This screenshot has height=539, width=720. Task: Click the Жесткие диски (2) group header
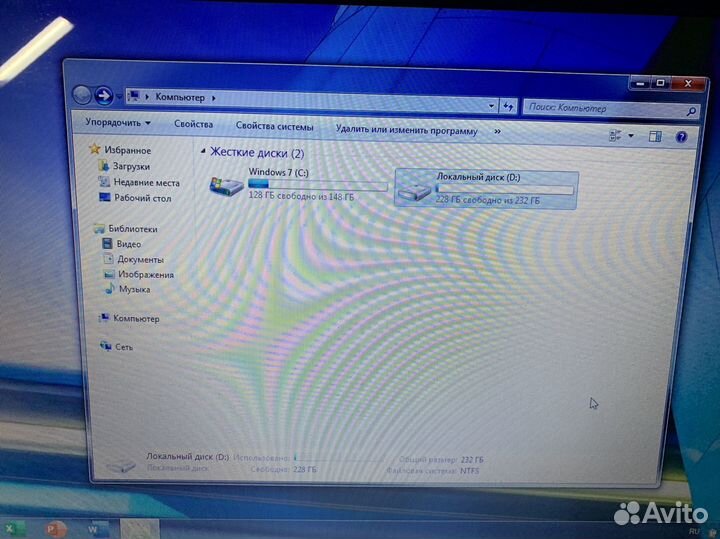[257, 153]
